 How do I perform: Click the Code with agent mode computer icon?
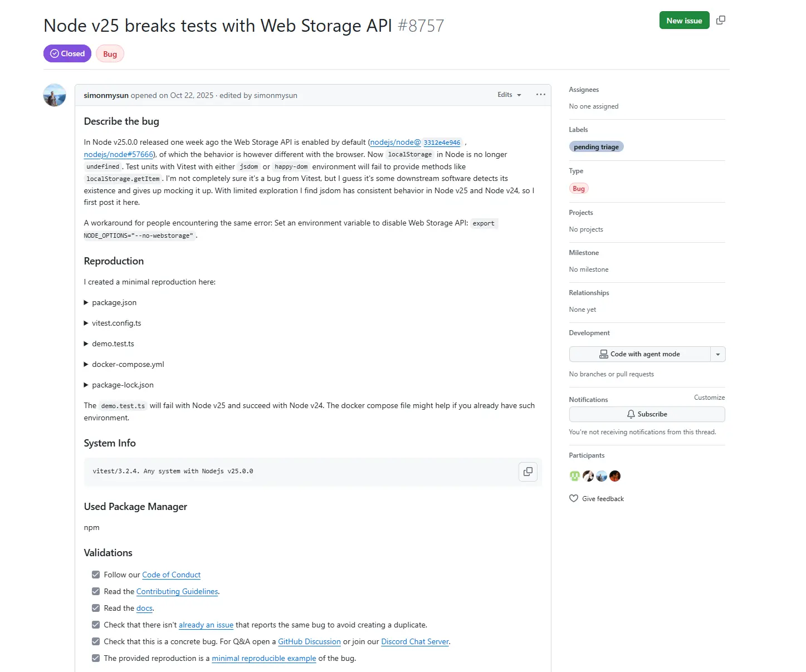(x=603, y=354)
